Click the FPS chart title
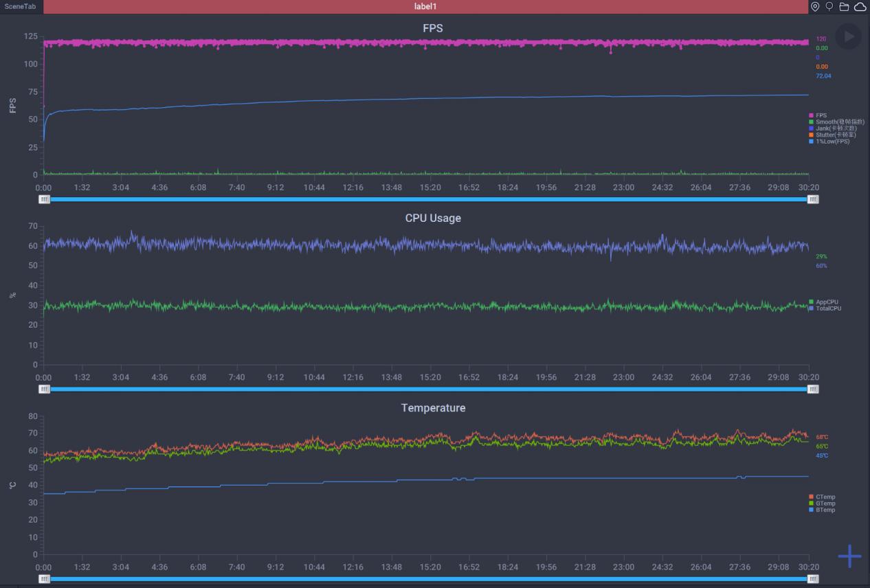 click(x=433, y=28)
